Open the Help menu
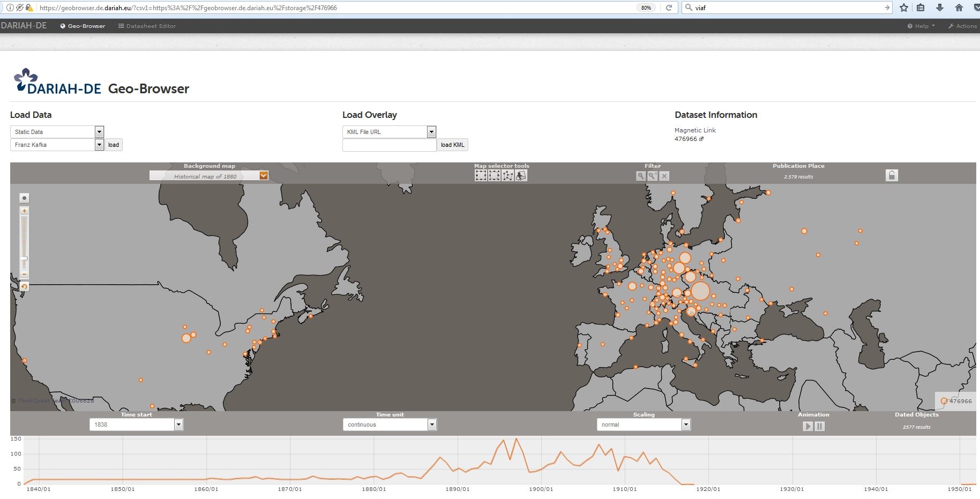980x499 pixels. (x=921, y=26)
